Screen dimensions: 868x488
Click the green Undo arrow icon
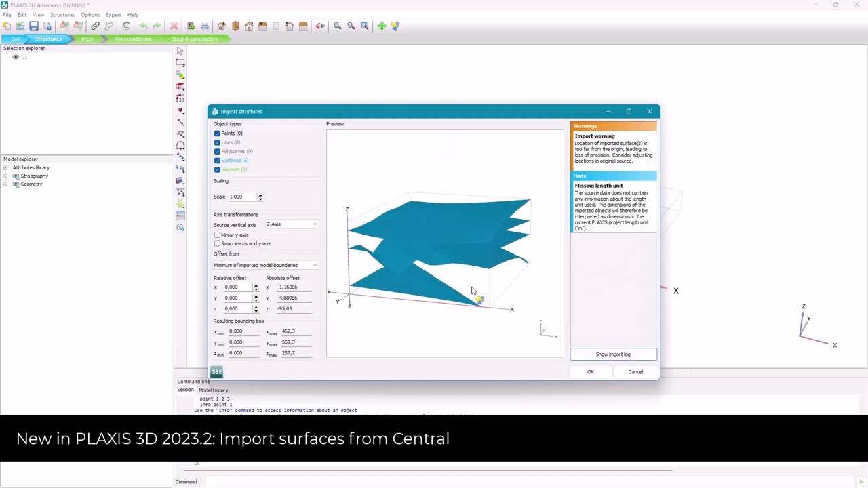tap(143, 26)
